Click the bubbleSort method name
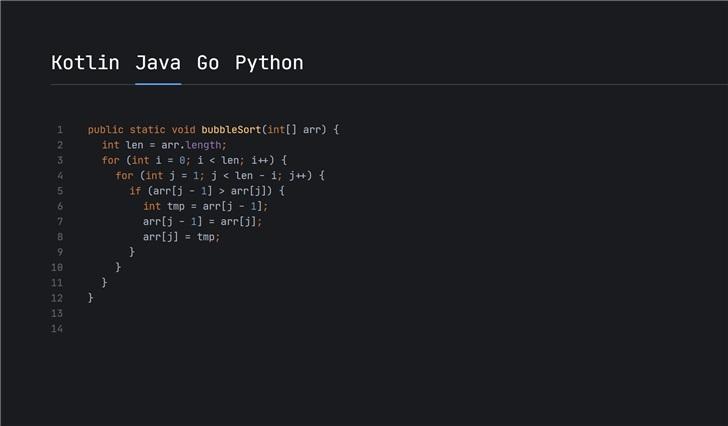Screen dimensions: 728x426 click(x=231, y=130)
